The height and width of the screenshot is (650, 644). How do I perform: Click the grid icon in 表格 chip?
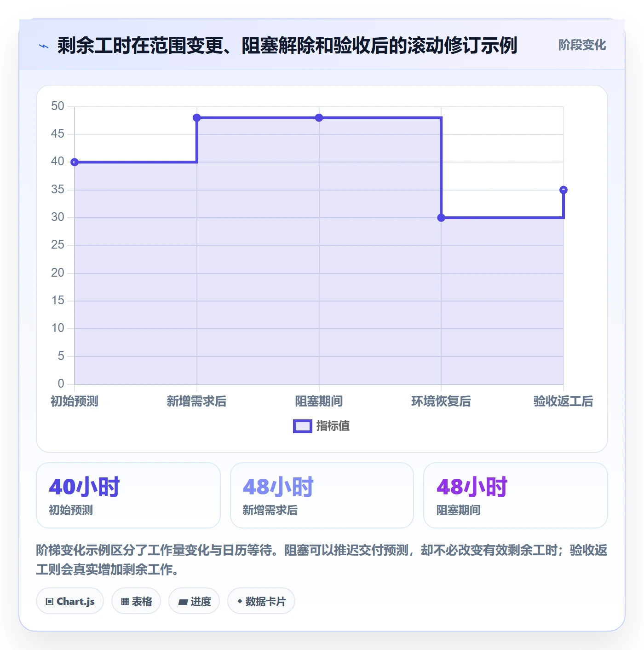[x=125, y=602]
